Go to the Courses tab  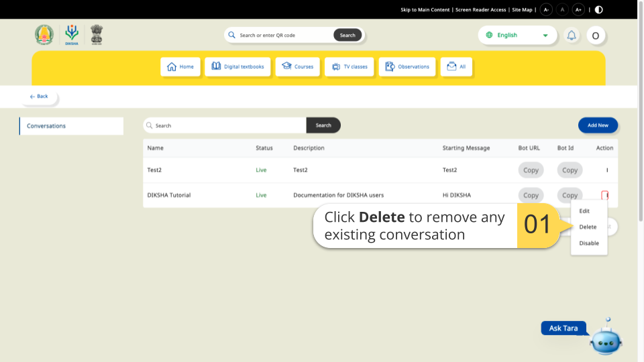[298, 67]
